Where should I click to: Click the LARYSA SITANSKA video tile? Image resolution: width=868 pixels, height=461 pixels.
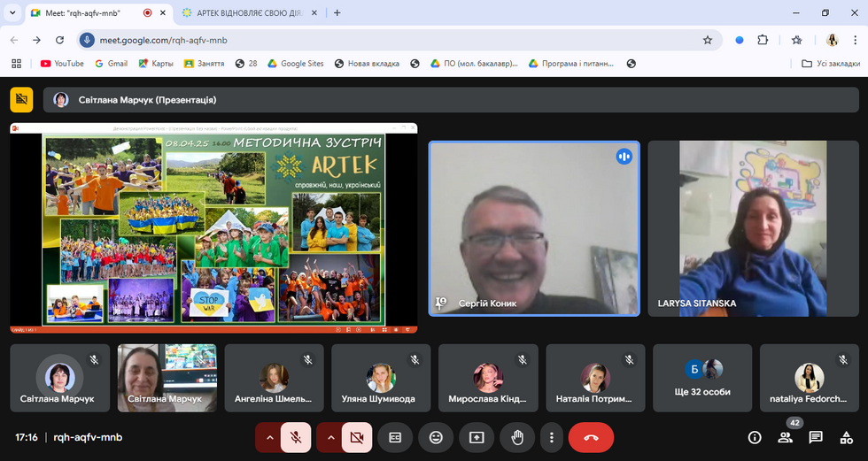pyautogui.click(x=754, y=228)
